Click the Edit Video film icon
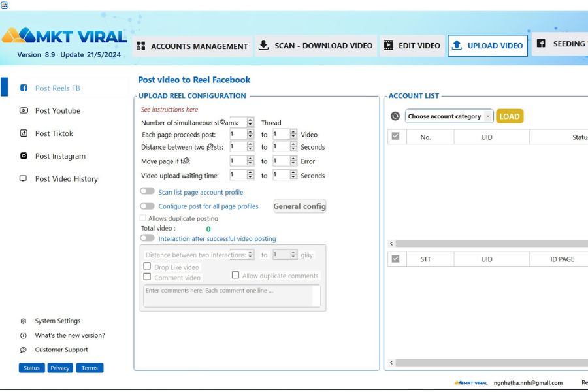588x392 pixels. (389, 45)
